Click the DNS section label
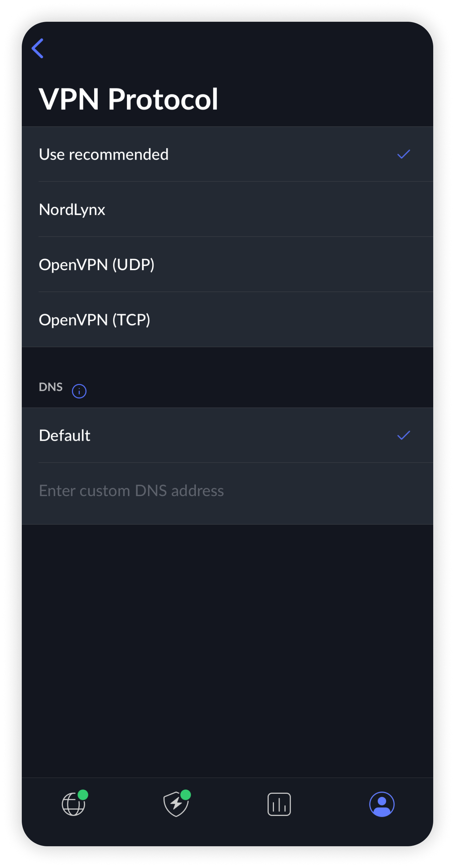 click(51, 387)
